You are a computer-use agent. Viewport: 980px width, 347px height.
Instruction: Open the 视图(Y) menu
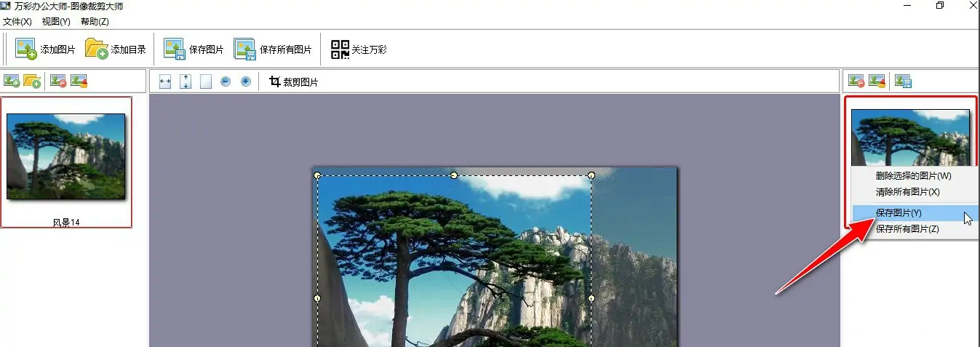coord(57,22)
